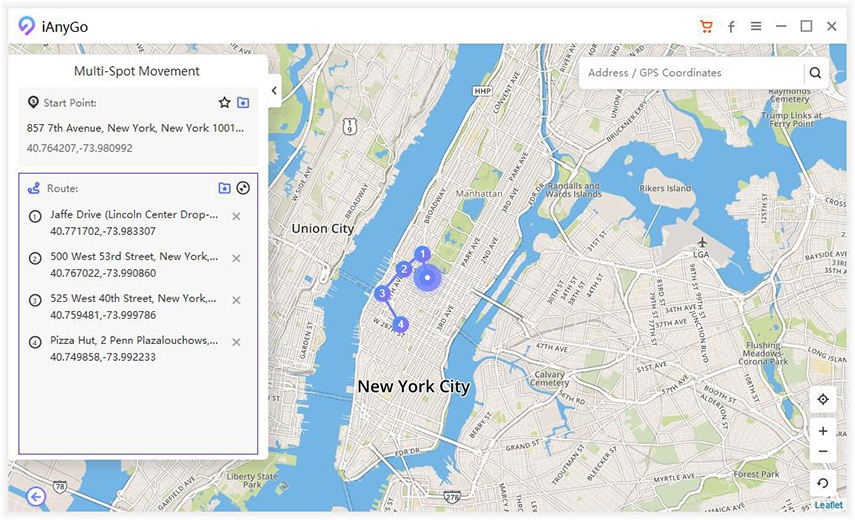Open the Facebook page icon
The width and height of the screenshot is (855, 520).
coord(731,26)
